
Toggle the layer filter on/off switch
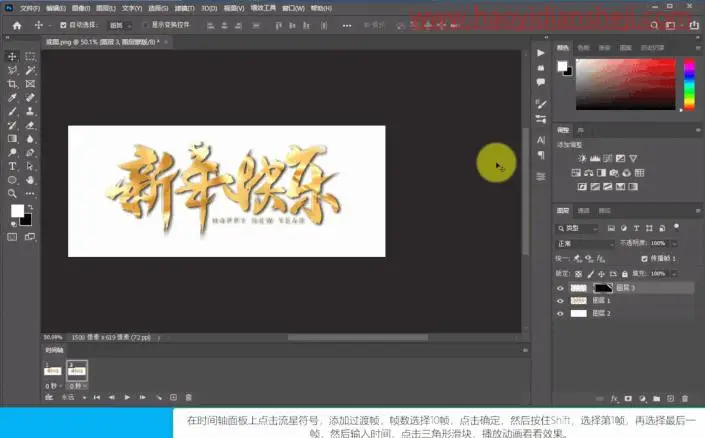point(676,227)
